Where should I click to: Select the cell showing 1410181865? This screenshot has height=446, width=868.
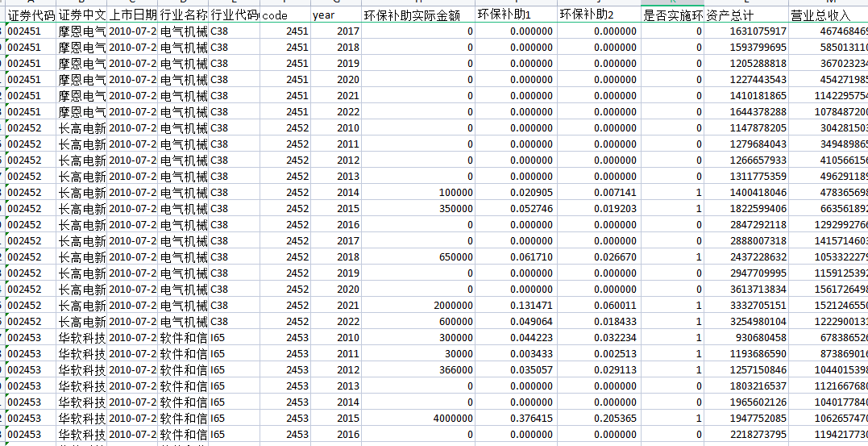pos(747,95)
